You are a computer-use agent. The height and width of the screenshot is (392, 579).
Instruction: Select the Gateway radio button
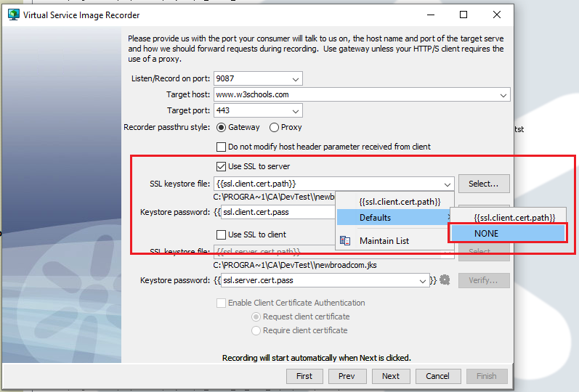click(x=222, y=128)
